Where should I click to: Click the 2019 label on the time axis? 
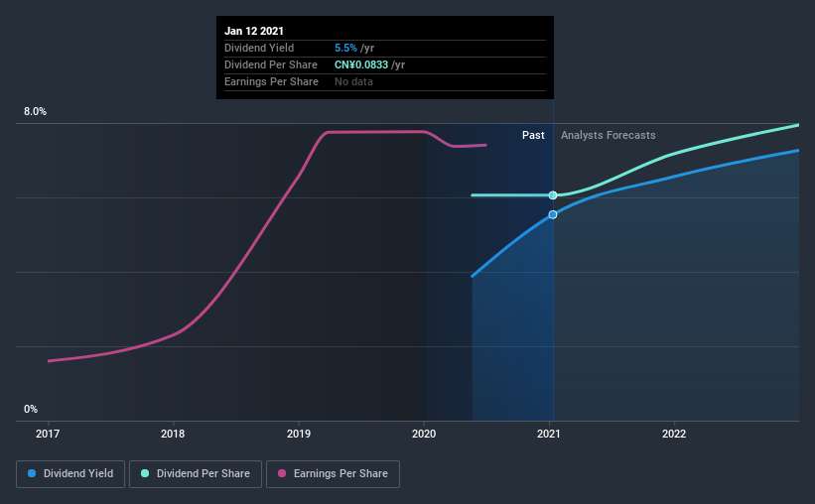tap(299, 434)
